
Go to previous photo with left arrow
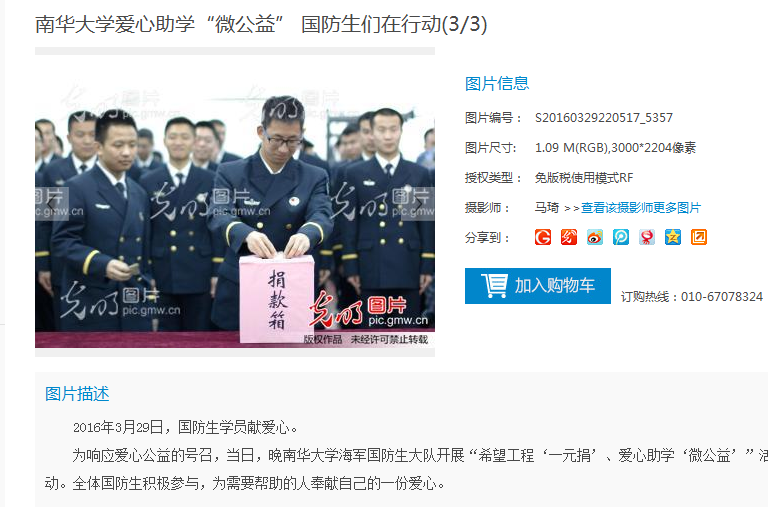tap(51, 204)
